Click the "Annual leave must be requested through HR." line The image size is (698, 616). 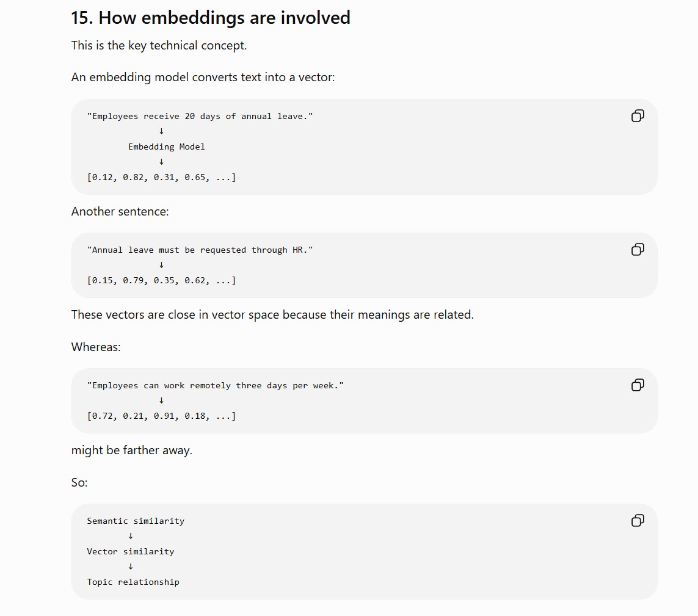click(x=200, y=250)
